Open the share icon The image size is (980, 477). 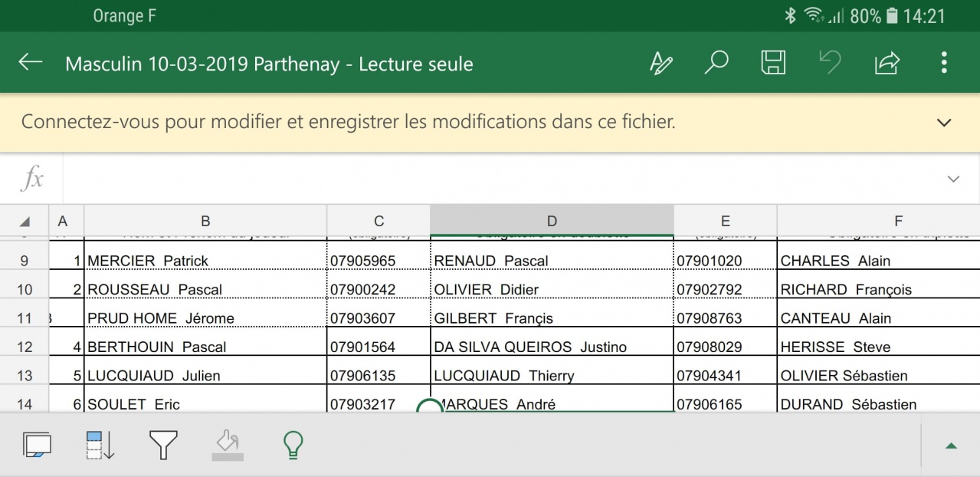pos(887,63)
